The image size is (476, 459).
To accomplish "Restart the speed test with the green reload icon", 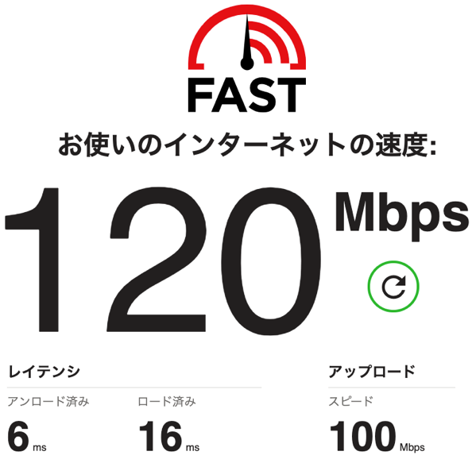I will click(393, 286).
